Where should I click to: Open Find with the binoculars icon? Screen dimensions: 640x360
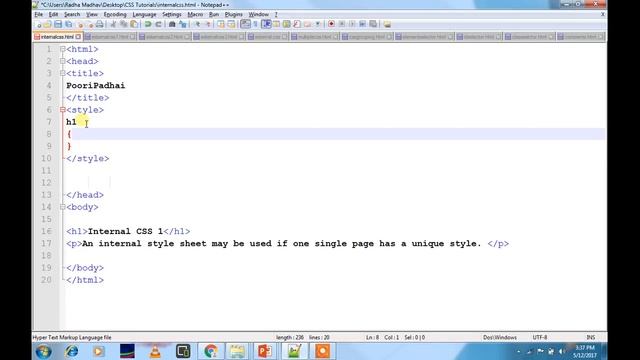[172, 24]
